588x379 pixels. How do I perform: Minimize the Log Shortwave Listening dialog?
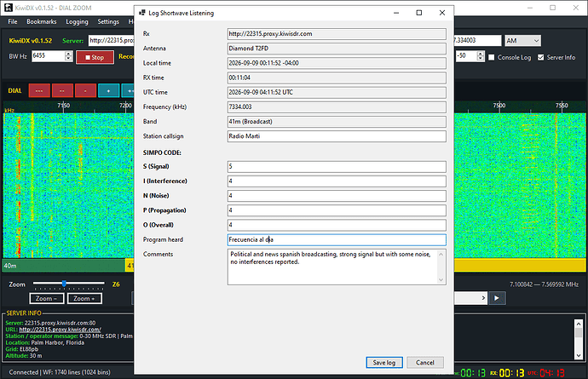tap(396, 13)
